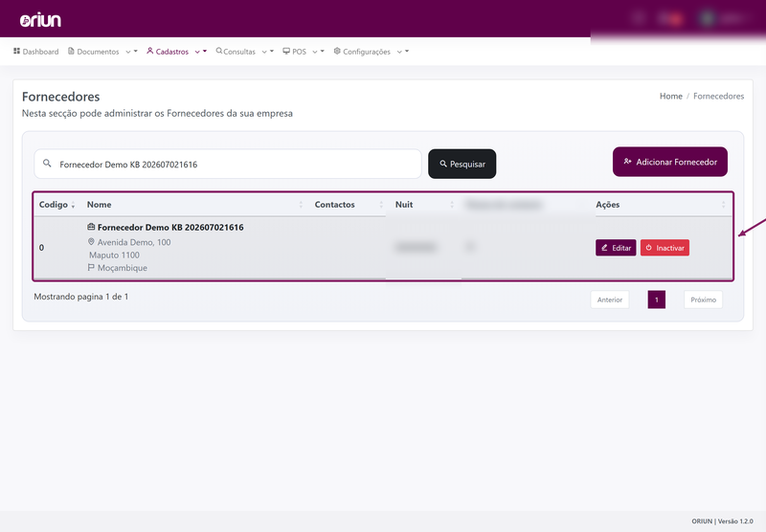Screen dimensions: 766x532
Task: Click the Mostrando pagina 1 de 1 text
Action: (81, 297)
